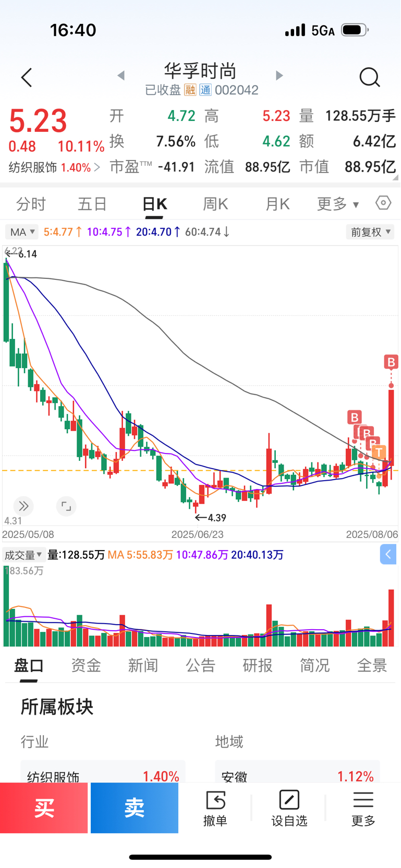Tap the orange T marker on chart
This screenshot has width=401, height=868.
point(379,452)
